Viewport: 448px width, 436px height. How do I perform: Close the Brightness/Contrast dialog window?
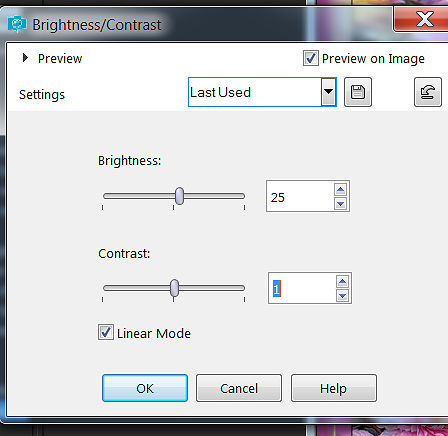pyautogui.click(x=423, y=19)
